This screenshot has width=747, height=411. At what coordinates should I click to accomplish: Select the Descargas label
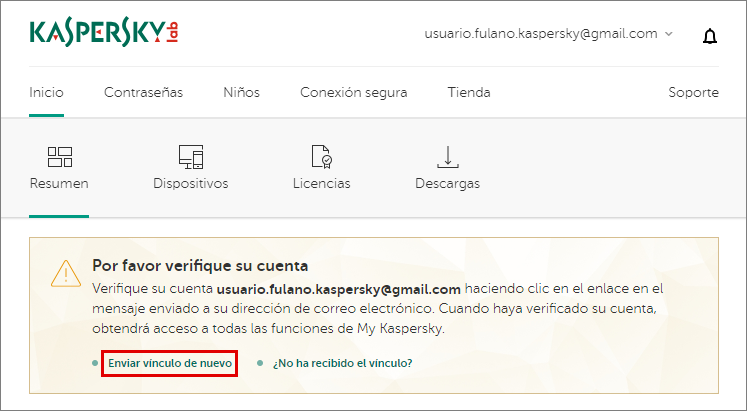pyautogui.click(x=447, y=184)
